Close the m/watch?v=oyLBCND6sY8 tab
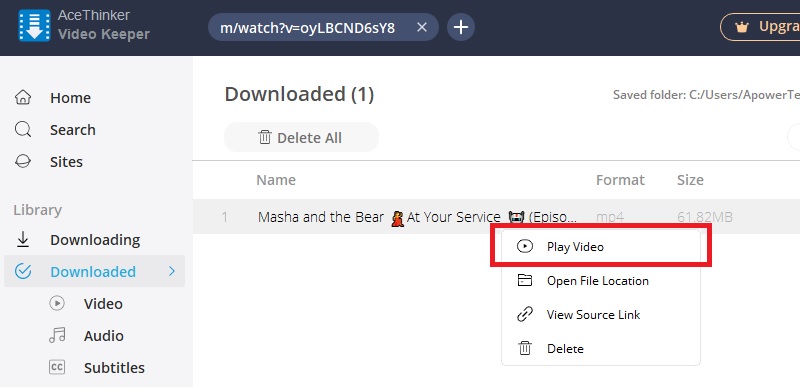 coord(421,27)
